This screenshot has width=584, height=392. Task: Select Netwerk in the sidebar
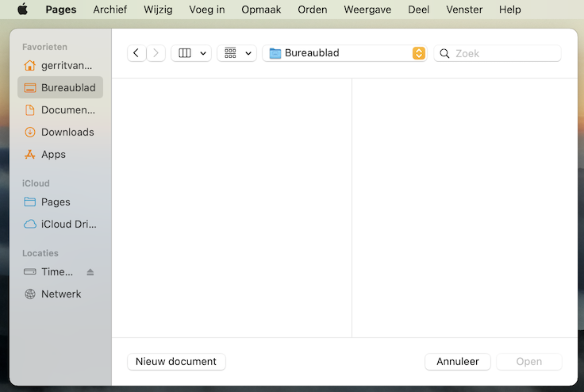click(x=60, y=294)
